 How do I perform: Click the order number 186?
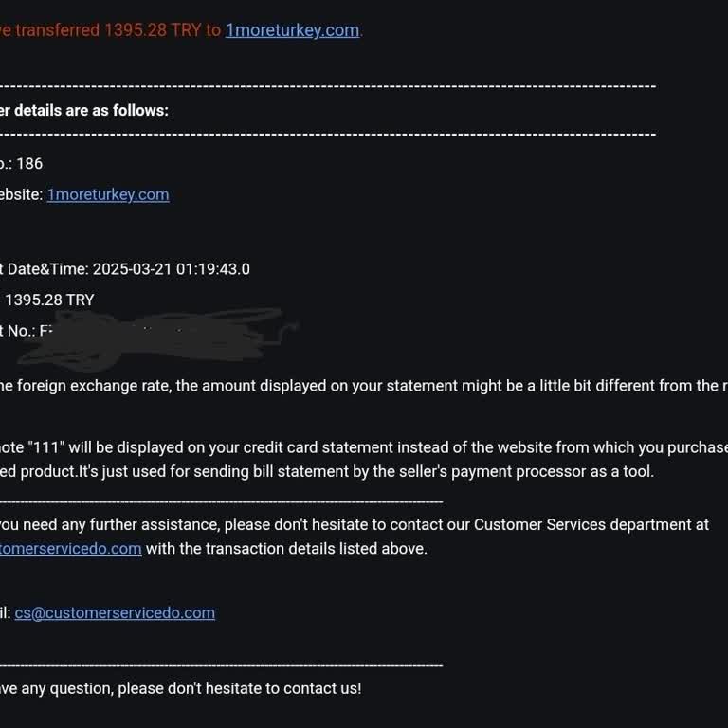coord(29,163)
